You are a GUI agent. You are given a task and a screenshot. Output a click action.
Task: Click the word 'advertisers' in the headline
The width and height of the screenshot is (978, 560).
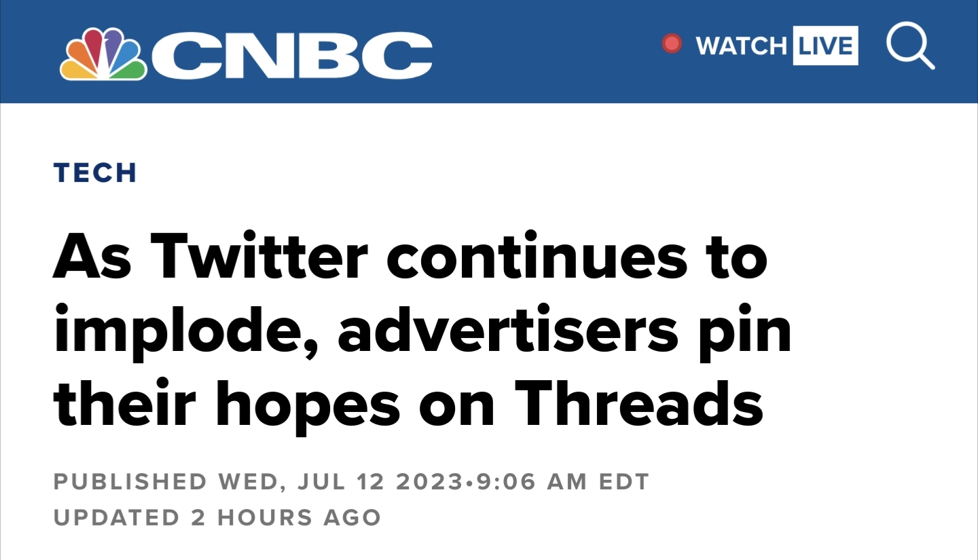pos(507,331)
